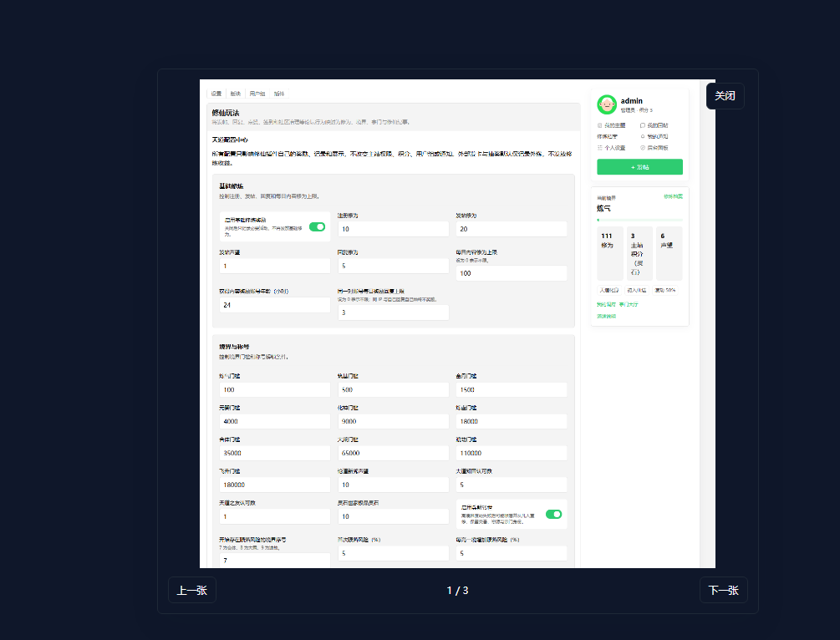Image resolution: width=840 pixels, height=640 pixels.
Task: Click the 发帖修为 field showing 20
Action: pyautogui.click(x=511, y=229)
